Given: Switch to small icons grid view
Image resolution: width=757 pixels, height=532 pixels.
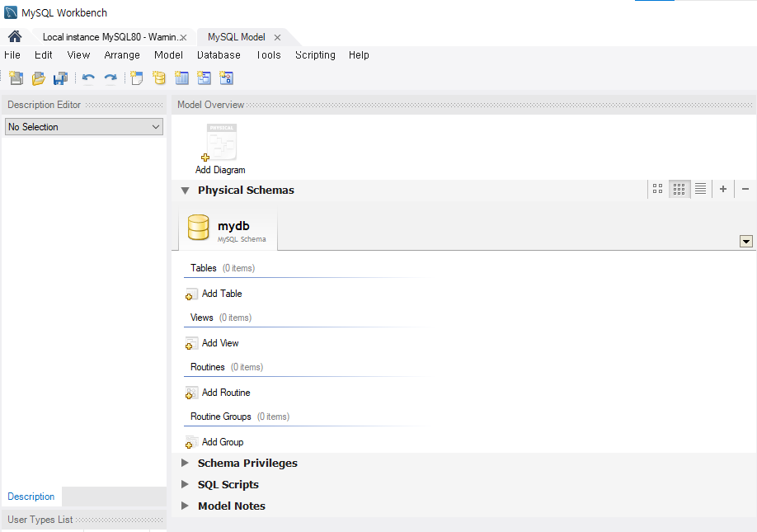Looking at the screenshot, I should (x=679, y=189).
